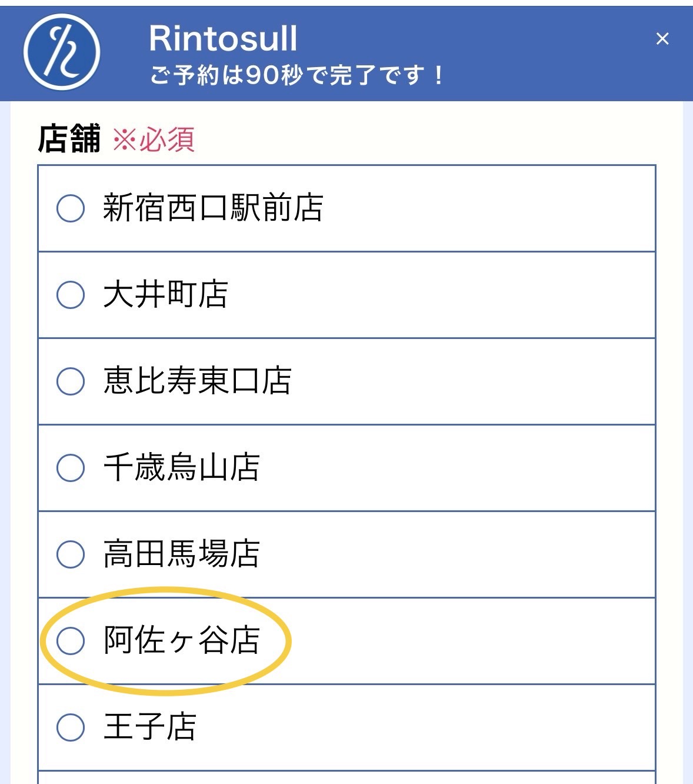The height and width of the screenshot is (784, 693).
Task: Click the Rintosull circular logo icon
Action: [62, 52]
